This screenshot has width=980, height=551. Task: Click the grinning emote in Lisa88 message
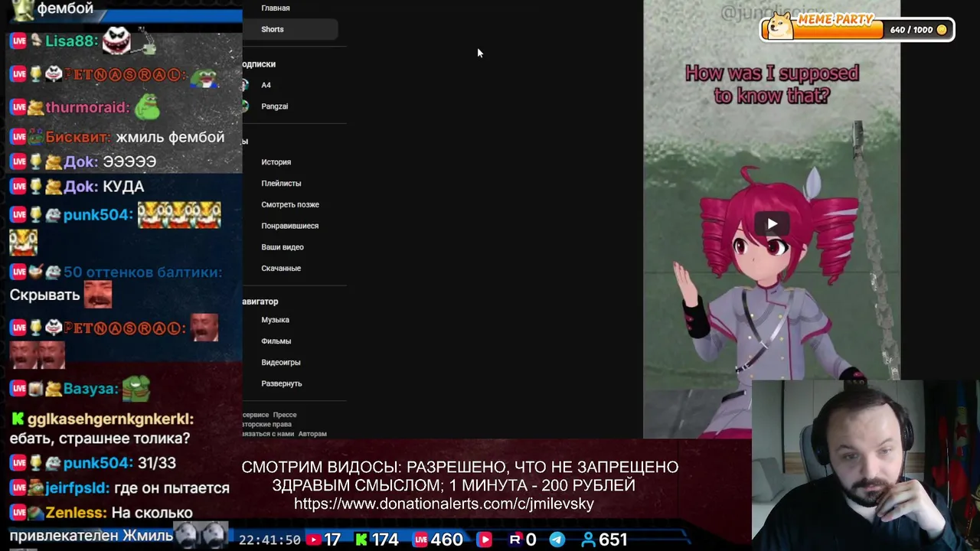pos(117,40)
